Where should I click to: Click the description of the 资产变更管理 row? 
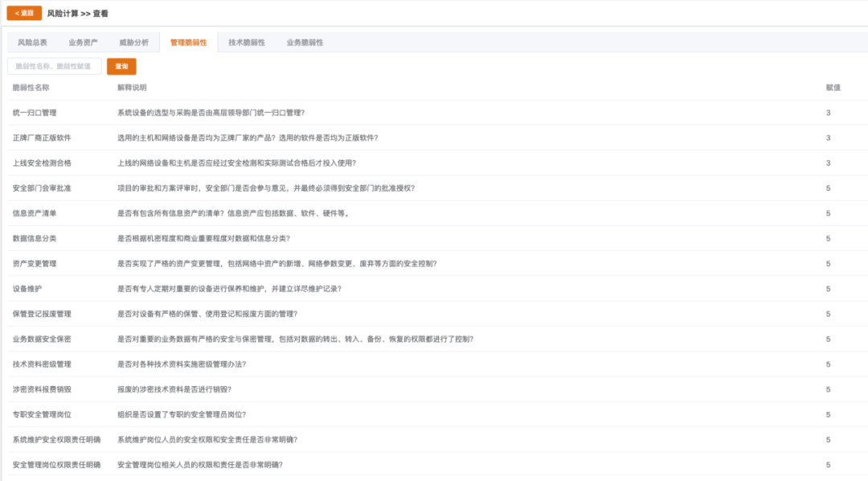[276, 264]
